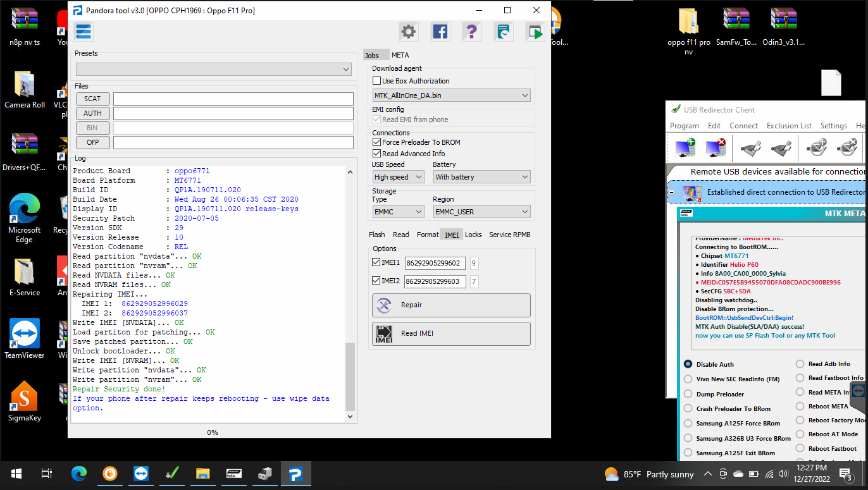The image size is (868, 490).
Task: Enable Use Box Authorization checkbox
Action: (x=377, y=81)
